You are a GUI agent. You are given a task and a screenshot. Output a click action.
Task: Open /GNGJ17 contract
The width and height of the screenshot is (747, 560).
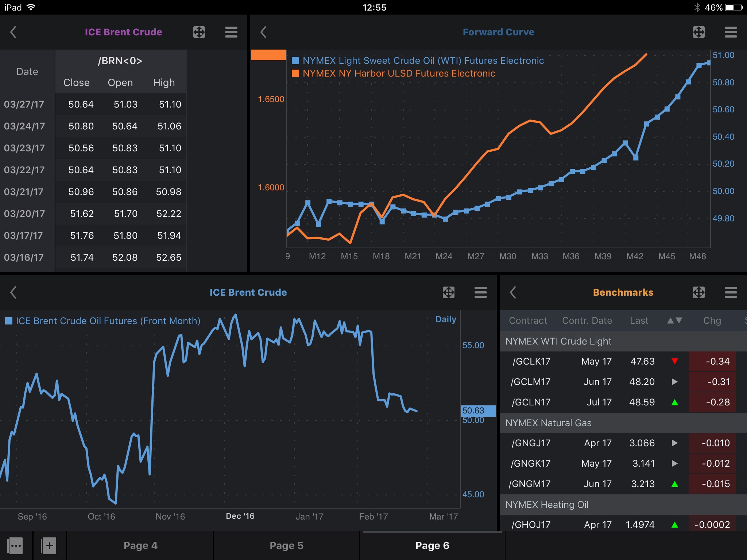[531, 443]
